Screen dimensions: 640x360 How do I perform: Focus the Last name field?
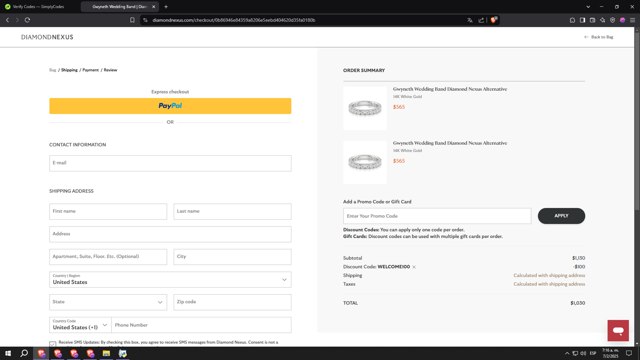point(232,211)
